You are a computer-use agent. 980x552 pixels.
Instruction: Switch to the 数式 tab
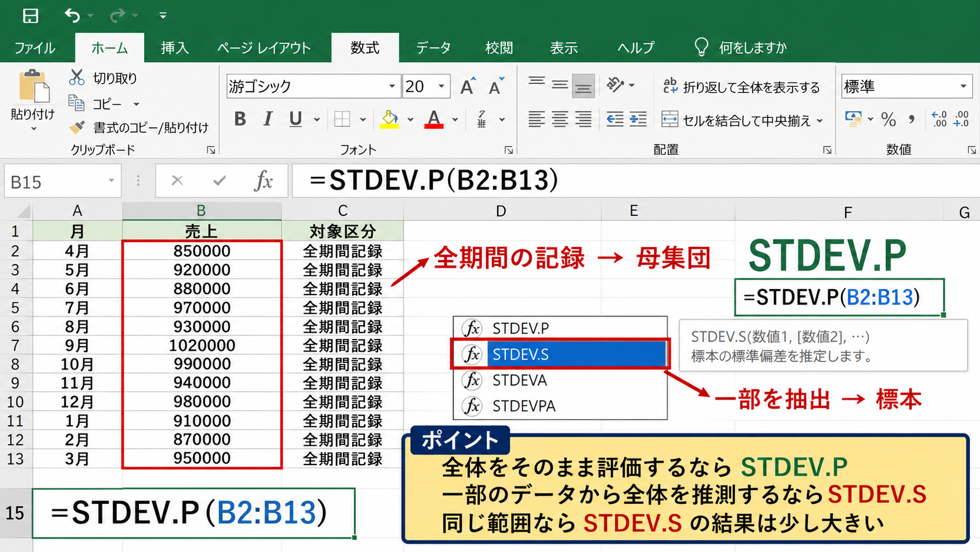(365, 48)
